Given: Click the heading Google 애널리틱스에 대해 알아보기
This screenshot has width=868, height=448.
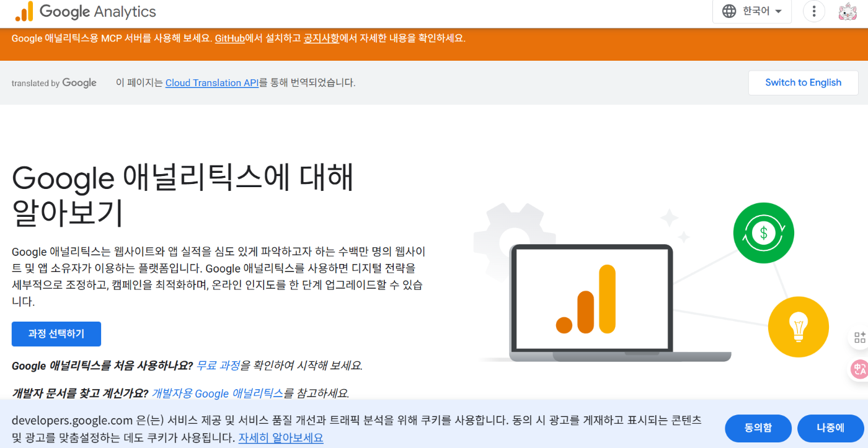Looking at the screenshot, I should (183, 195).
